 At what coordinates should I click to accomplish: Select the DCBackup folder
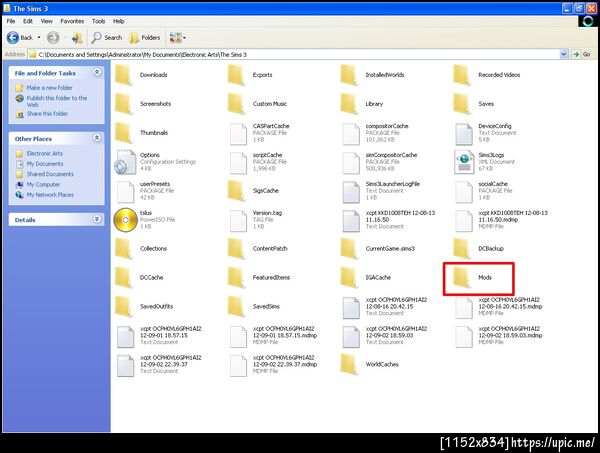479,248
